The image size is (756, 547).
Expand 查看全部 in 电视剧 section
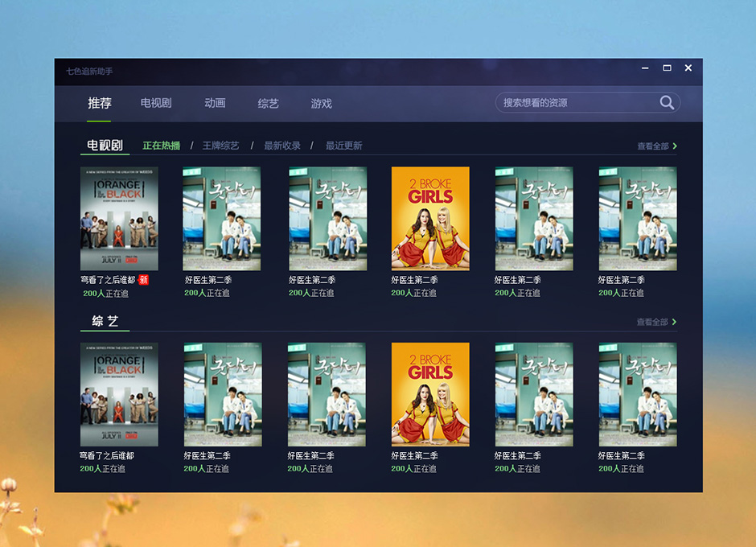pyautogui.click(x=657, y=146)
